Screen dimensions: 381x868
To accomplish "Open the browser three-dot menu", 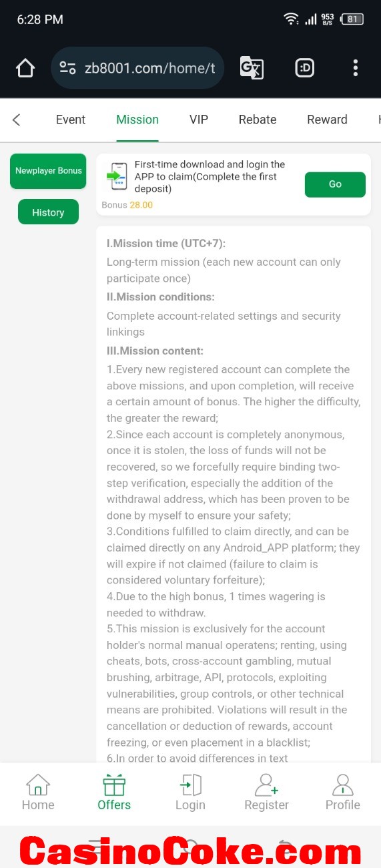I will point(355,68).
